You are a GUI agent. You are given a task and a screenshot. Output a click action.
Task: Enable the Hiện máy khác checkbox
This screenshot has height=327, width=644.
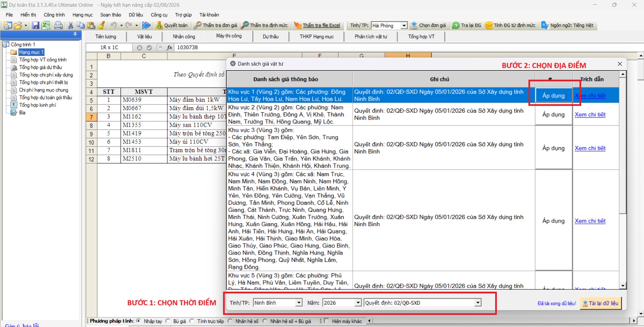(x=327, y=321)
